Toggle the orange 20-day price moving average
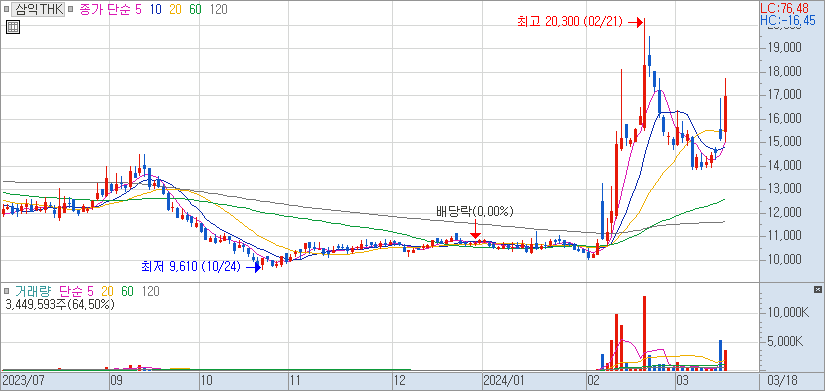The image size is (825, 391). (175, 9)
